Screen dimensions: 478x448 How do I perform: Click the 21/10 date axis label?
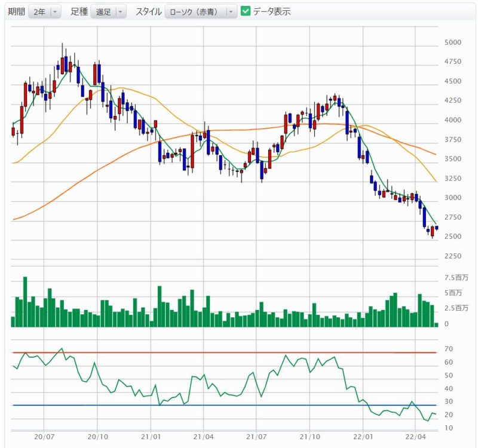(310, 437)
